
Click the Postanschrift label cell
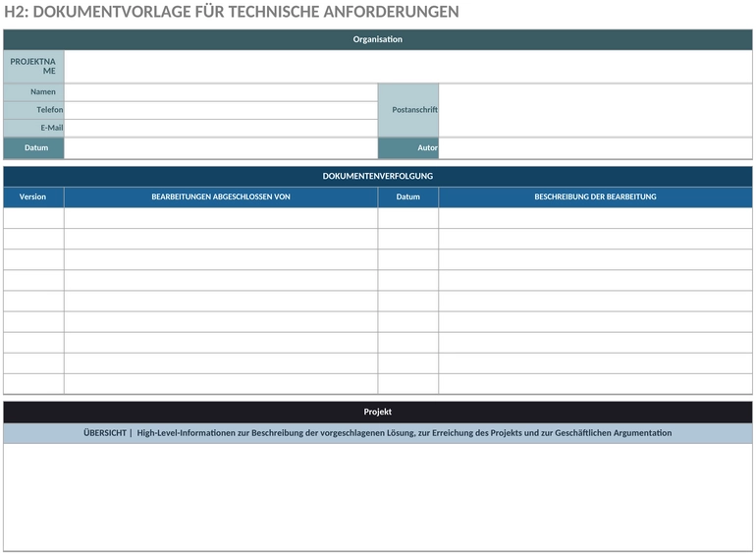[408, 110]
